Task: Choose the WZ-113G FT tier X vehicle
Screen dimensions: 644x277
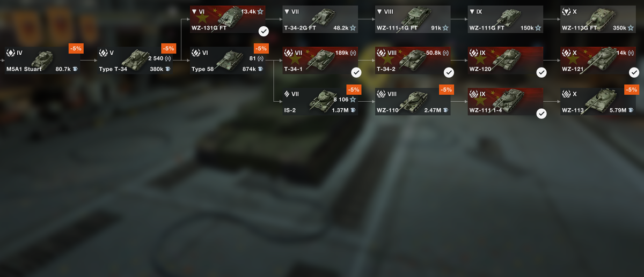Action: pyautogui.click(x=598, y=19)
